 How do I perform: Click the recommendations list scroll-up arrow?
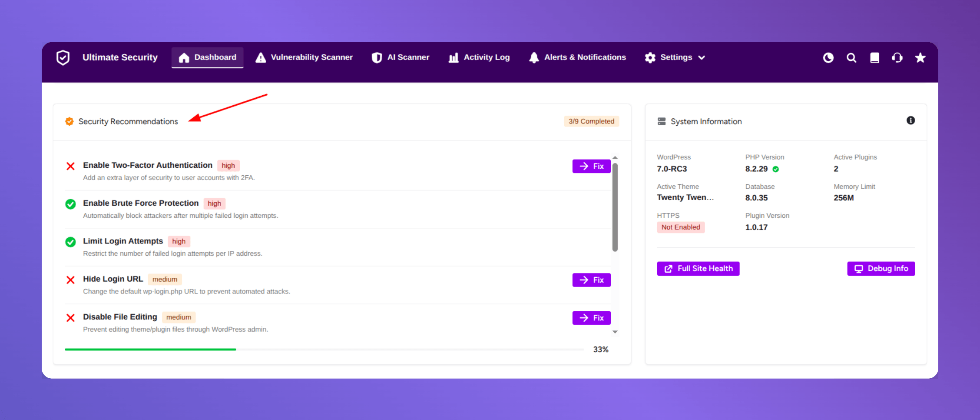615,157
